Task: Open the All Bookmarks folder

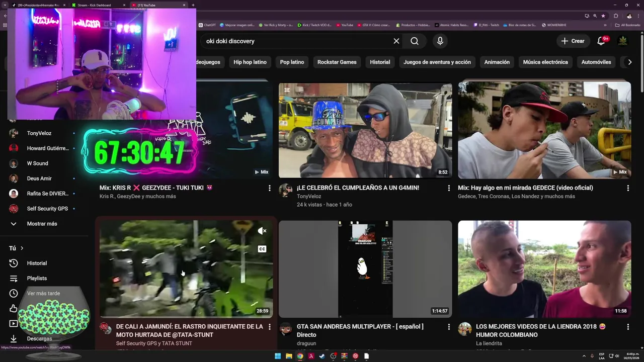Action: pos(628,25)
